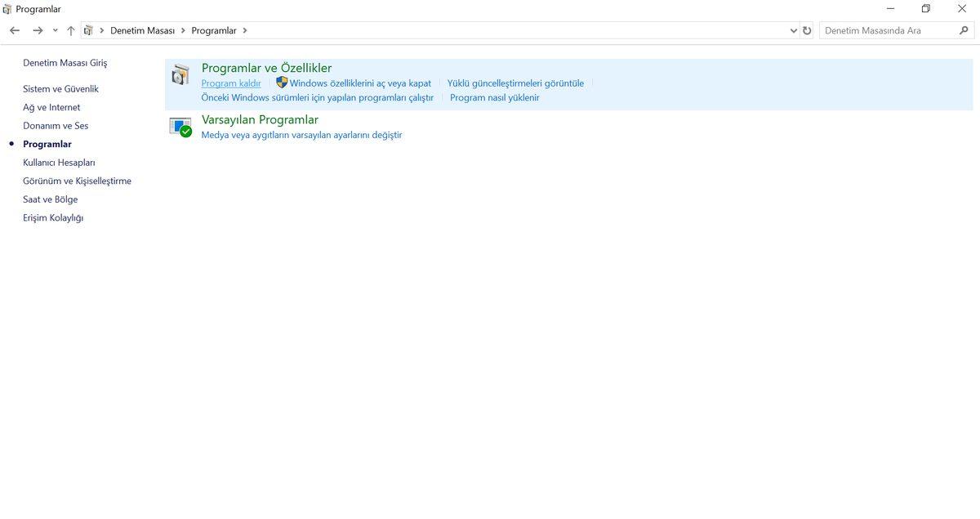Click the Back navigation arrow

pyautogui.click(x=15, y=30)
